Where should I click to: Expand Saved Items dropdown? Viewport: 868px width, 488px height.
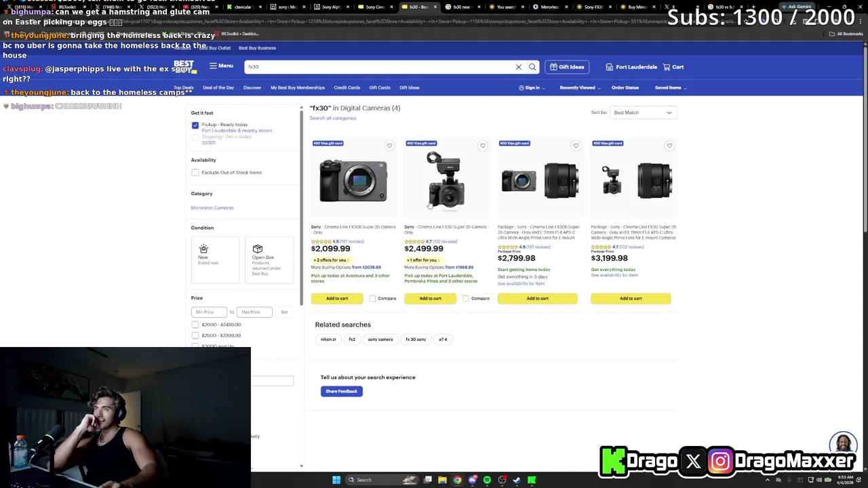(x=671, y=87)
